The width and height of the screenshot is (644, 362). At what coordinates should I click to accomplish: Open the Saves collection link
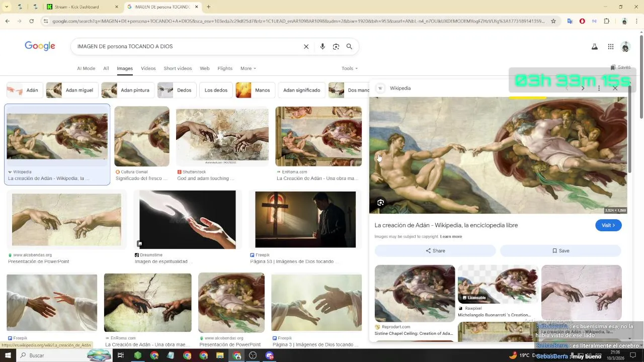click(620, 67)
